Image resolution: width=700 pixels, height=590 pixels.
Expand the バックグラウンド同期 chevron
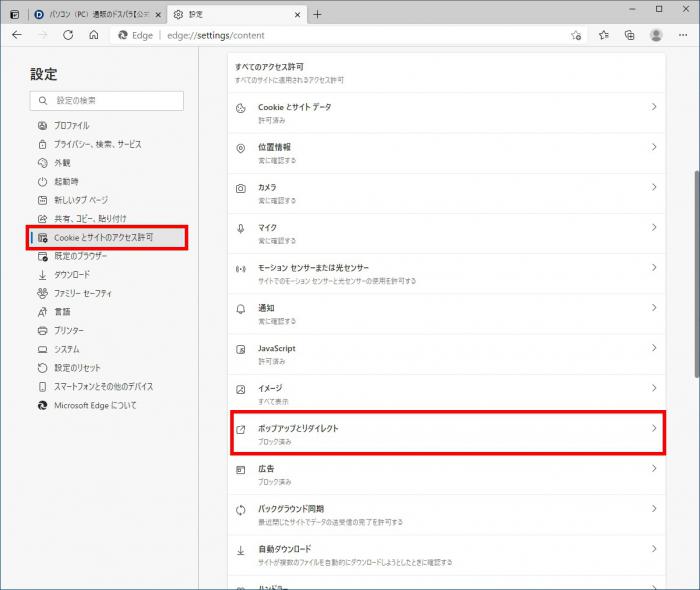(654, 508)
